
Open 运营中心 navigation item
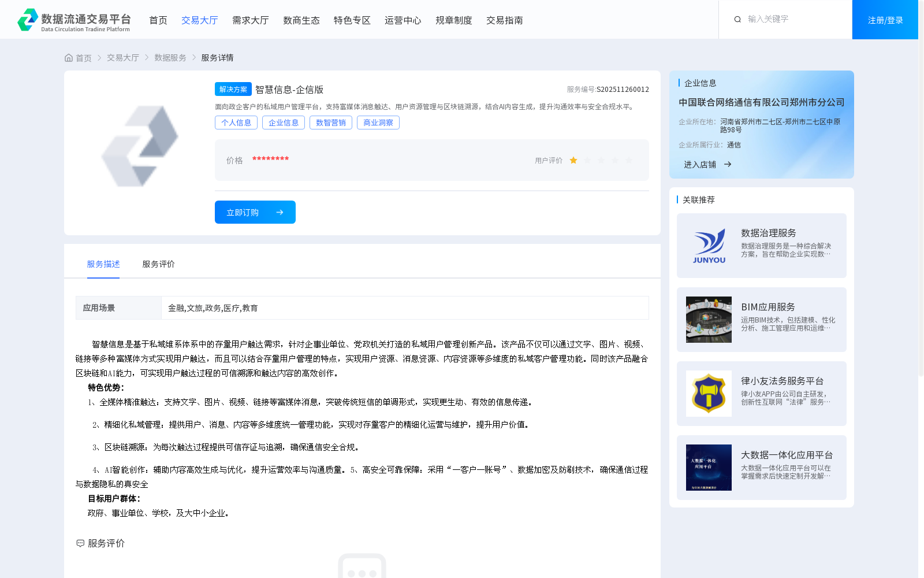403,20
